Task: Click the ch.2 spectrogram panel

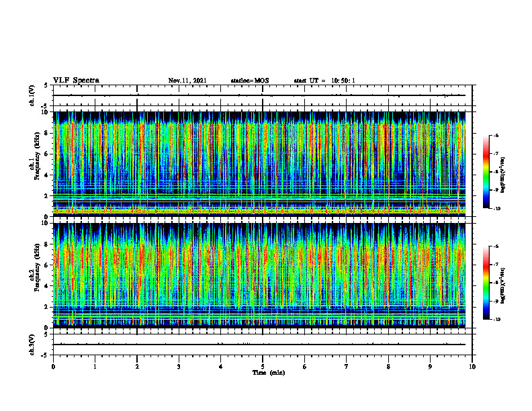Action: tap(259, 275)
